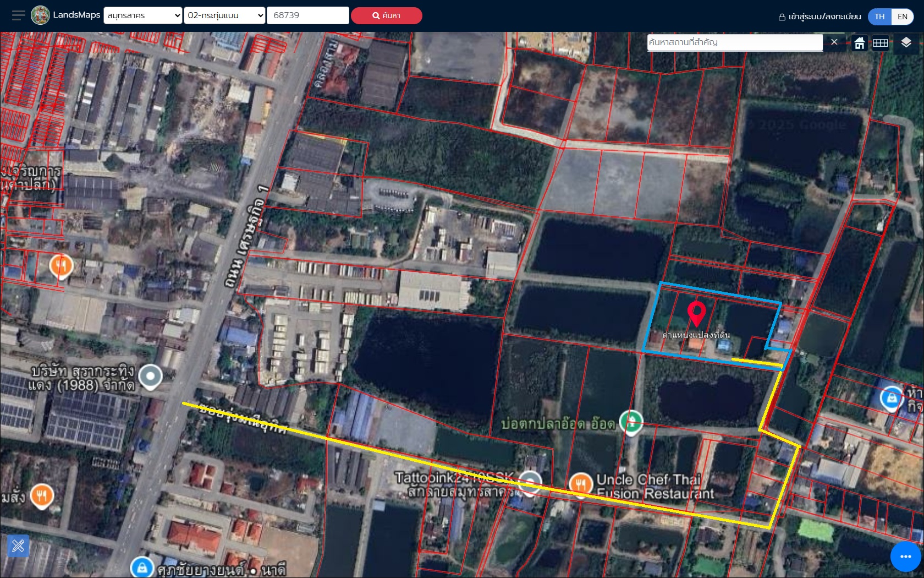Open the blue chat bubble button
This screenshot has width=924, height=578.
[x=905, y=557]
